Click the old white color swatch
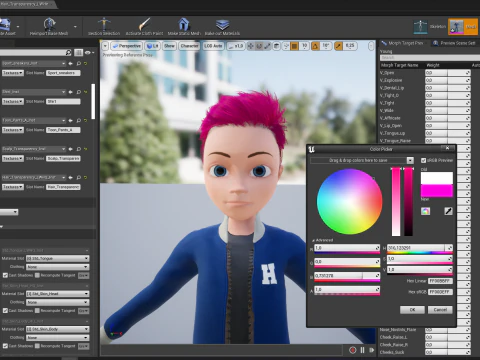 tap(437, 178)
